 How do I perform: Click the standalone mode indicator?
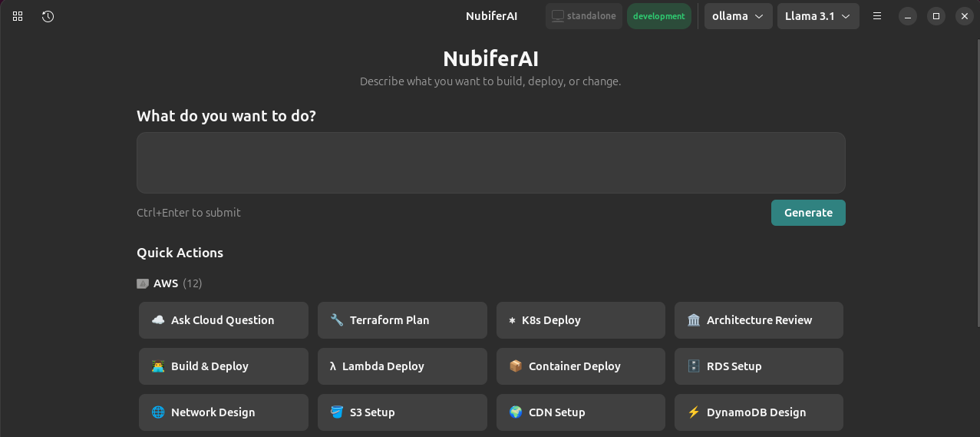[x=583, y=16]
